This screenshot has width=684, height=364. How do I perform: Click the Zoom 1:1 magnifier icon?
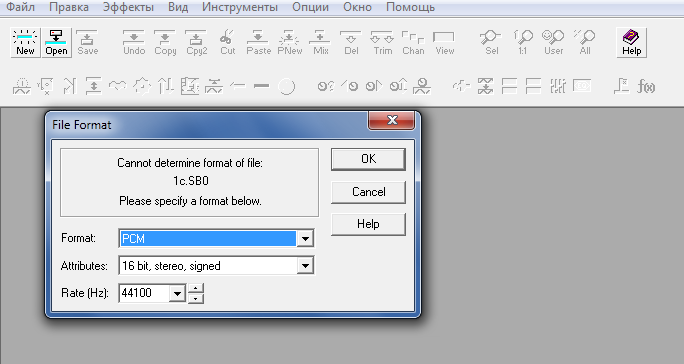tap(523, 42)
